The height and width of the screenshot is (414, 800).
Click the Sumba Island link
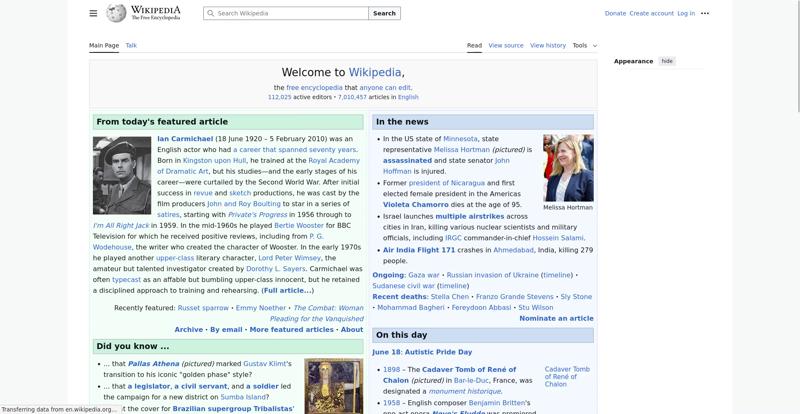pos(243,397)
